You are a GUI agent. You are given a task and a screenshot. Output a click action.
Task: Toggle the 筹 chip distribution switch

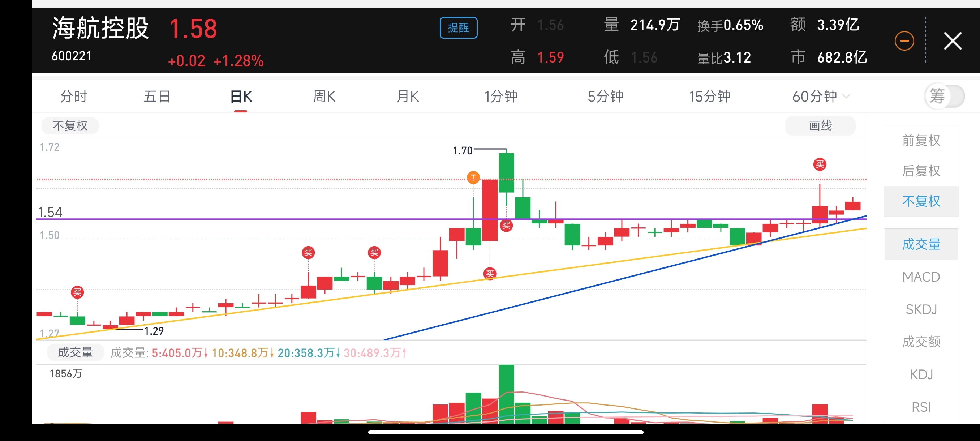tap(945, 96)
